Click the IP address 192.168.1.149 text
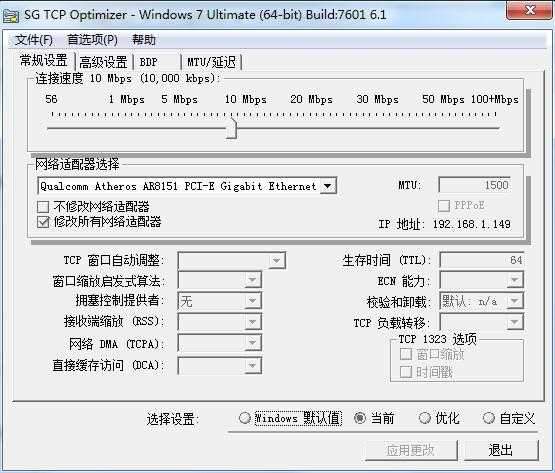 [x=471, y=224]
